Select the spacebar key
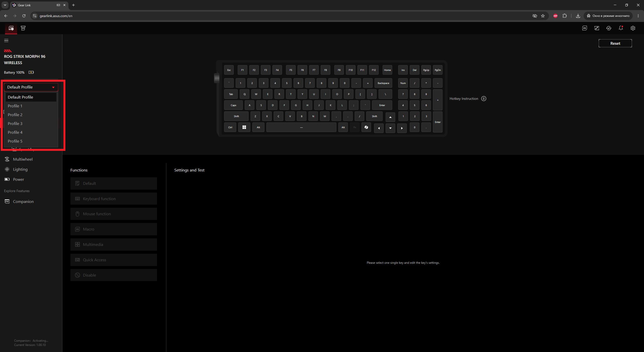Screen dimensions: 644x352 pos(301,127)
